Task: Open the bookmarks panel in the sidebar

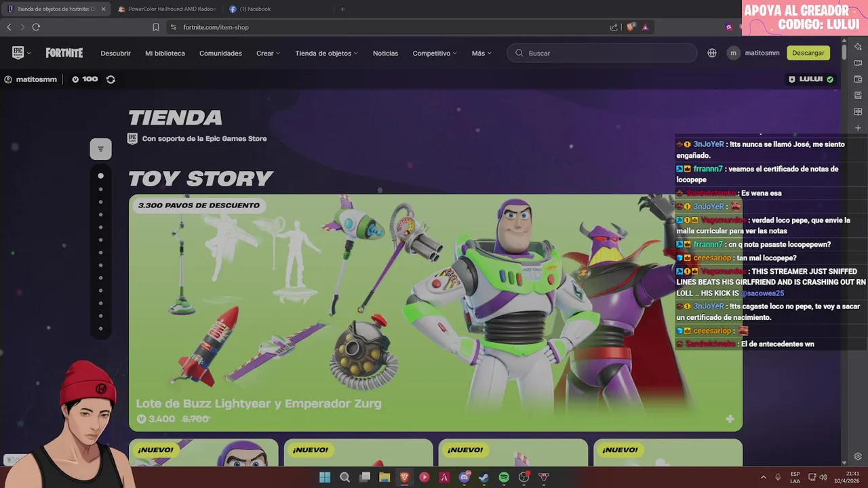Action: (x=858, y=96)
